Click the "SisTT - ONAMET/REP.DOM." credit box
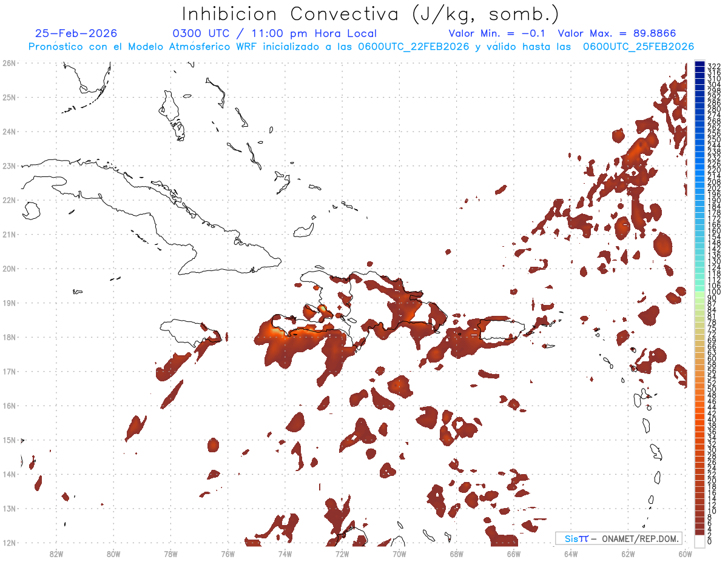The image size is (728, 562). click(618, 538)
